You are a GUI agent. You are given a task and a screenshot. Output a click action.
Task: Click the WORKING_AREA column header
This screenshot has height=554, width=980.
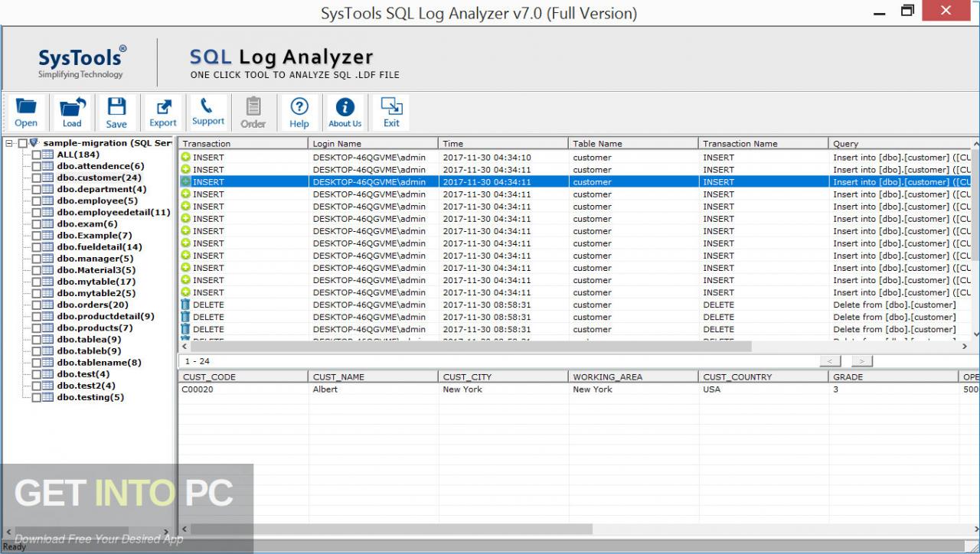(x=634, y=376)
